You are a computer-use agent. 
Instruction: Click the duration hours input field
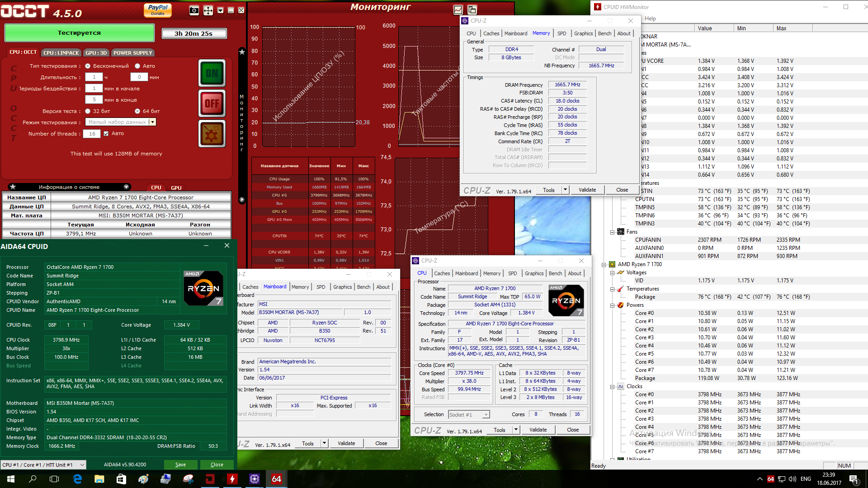click(94, 77)
